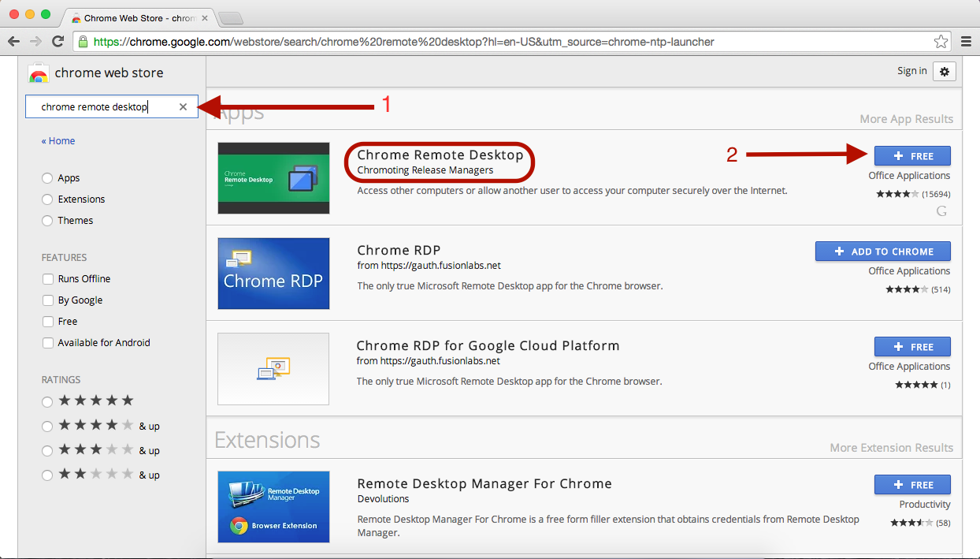
Task: Open More App Results
Action: (906, 119)
